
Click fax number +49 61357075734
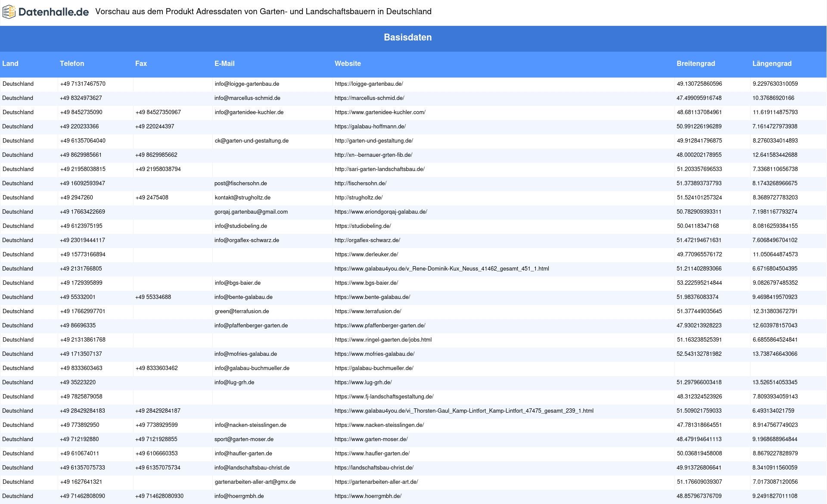tap(158, 468)
